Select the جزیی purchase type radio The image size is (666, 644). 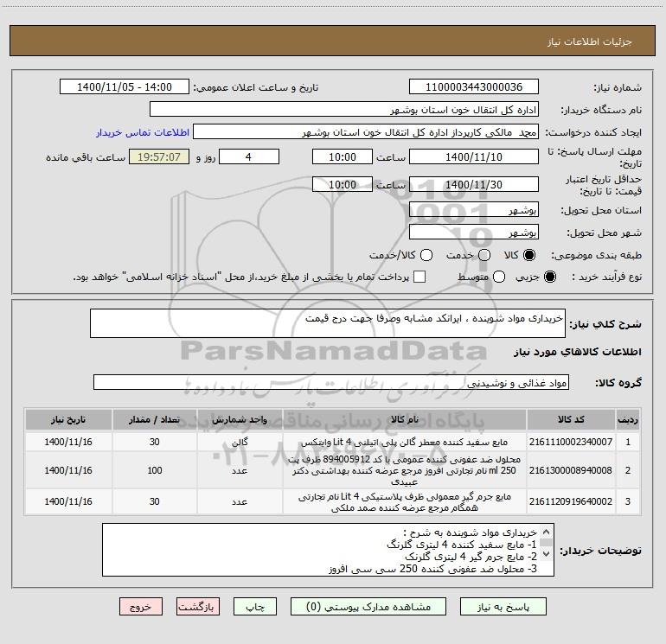point(549,277)
